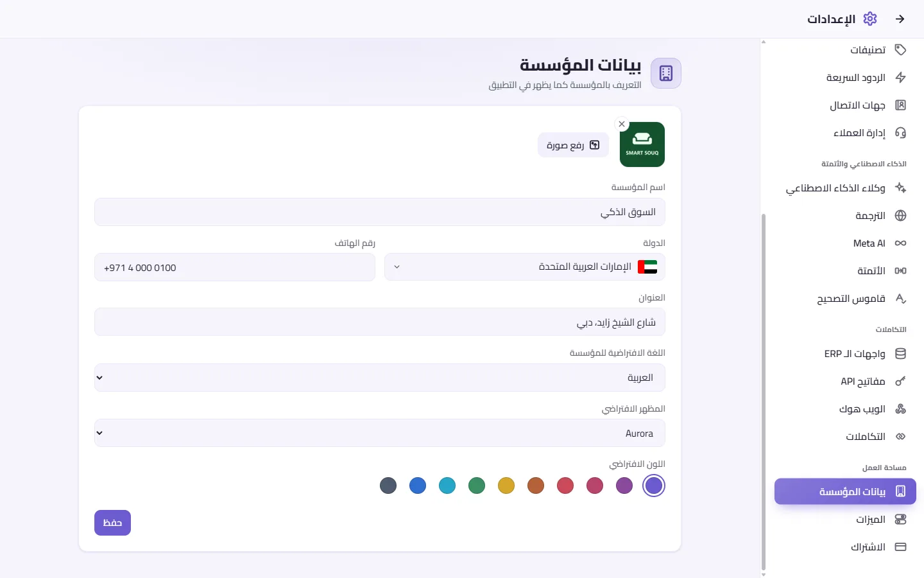Pick the orange-brown default color swatch
Viewport: 924px width, 578px height.
(536, 486)
